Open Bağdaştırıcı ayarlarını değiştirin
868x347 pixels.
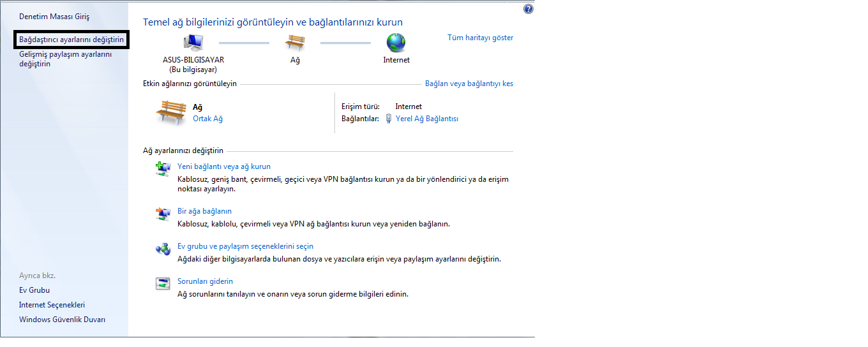click(71, 40)
